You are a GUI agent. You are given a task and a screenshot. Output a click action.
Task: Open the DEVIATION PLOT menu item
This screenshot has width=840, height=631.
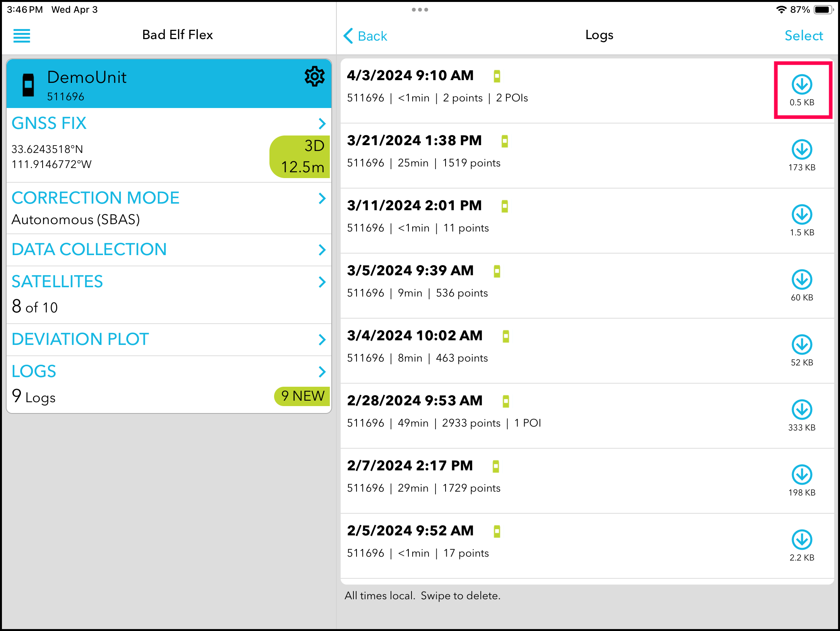(x=80, y=340)
